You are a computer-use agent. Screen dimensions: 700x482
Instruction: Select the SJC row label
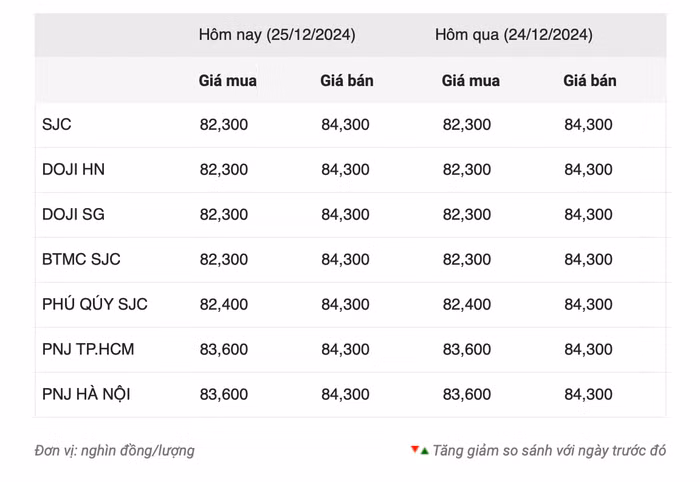point(57,125)
